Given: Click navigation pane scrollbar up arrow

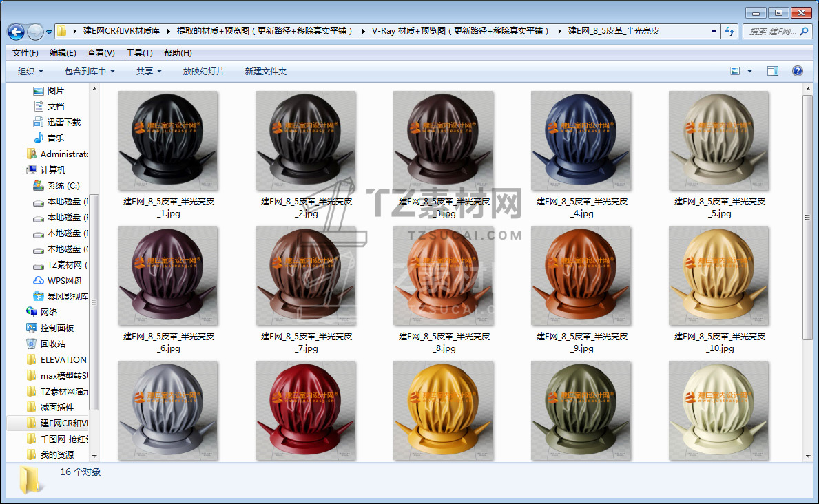Looking at the screenshot, I should pos(94,89).
